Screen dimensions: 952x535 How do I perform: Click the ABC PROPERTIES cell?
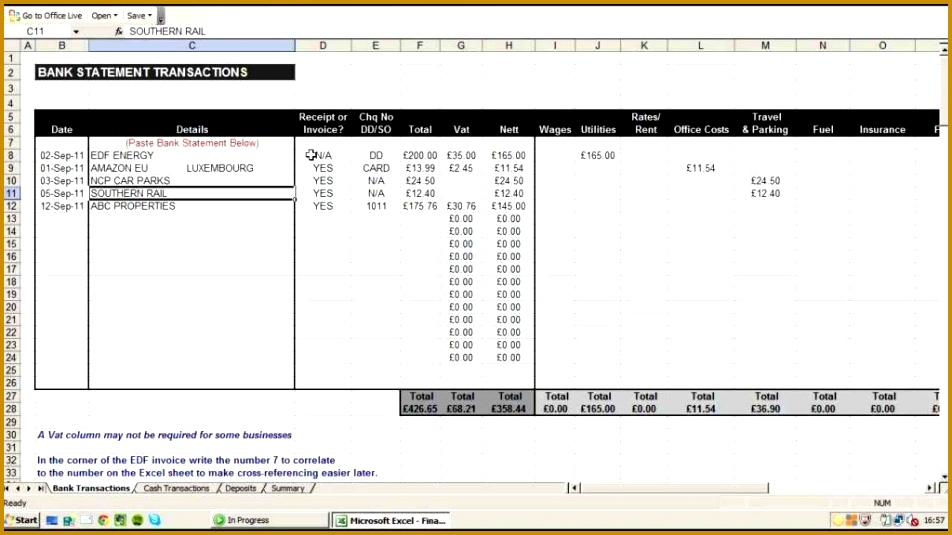(x=192, y=206)
